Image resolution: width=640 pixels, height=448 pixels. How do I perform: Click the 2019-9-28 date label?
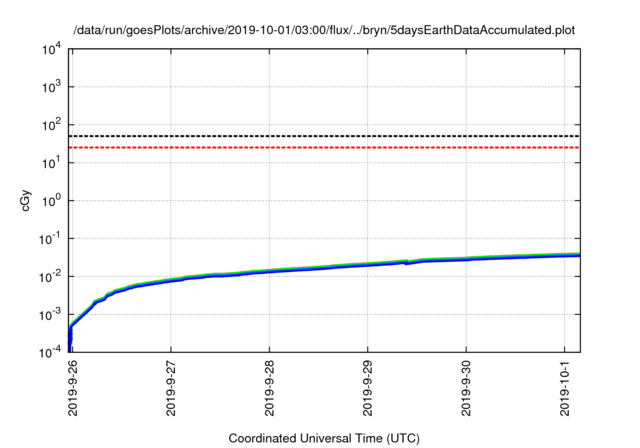click(x=269, y=388)
